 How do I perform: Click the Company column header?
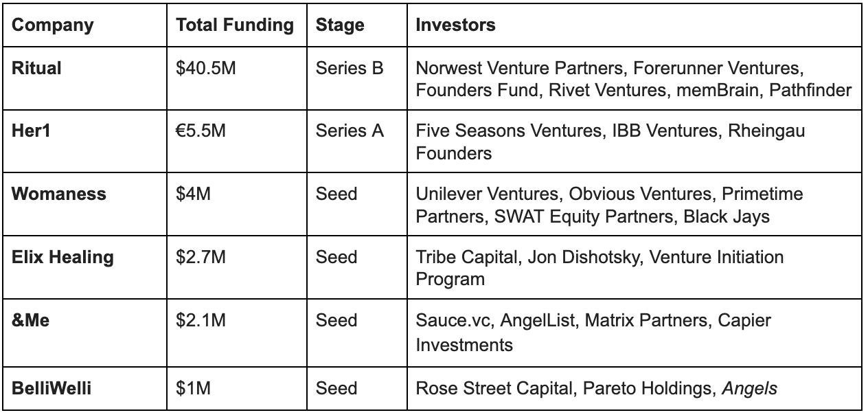(x=84, y=25)
